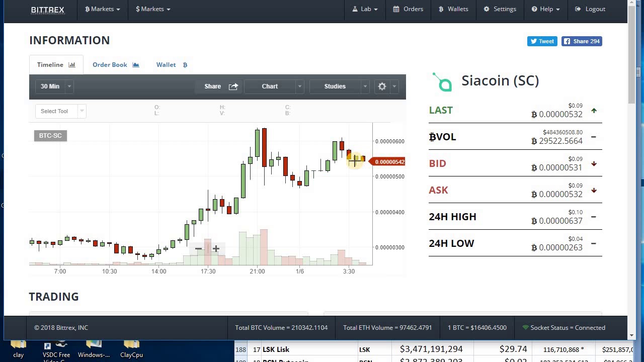Expand the chart settings gear arrow
The image size is (644, 362).
(394, 86)
